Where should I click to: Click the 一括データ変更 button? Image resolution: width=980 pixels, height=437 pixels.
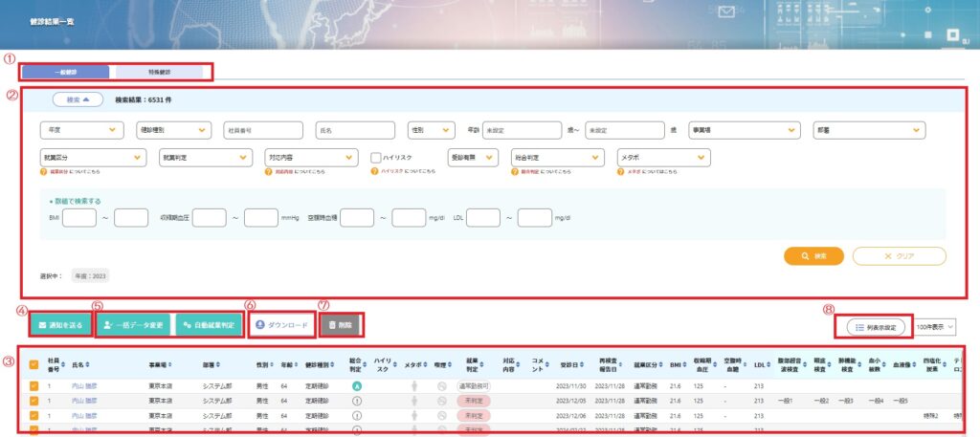[133, 325]
